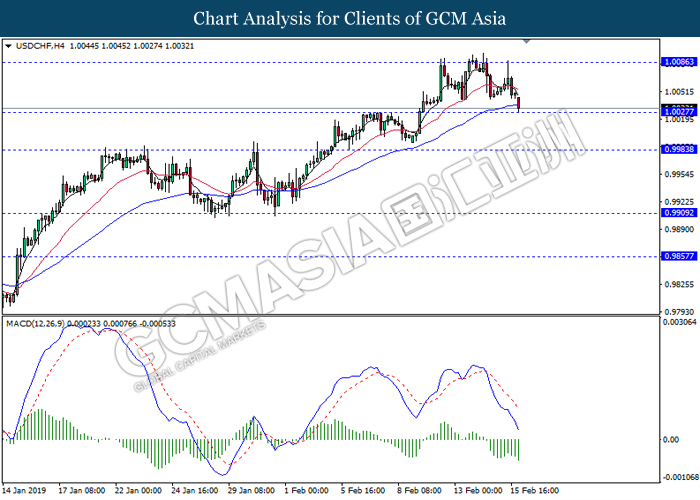Click the Chart Analysis for Clients title
Screen dimensions: 700x500
click(x=350, y=19)
